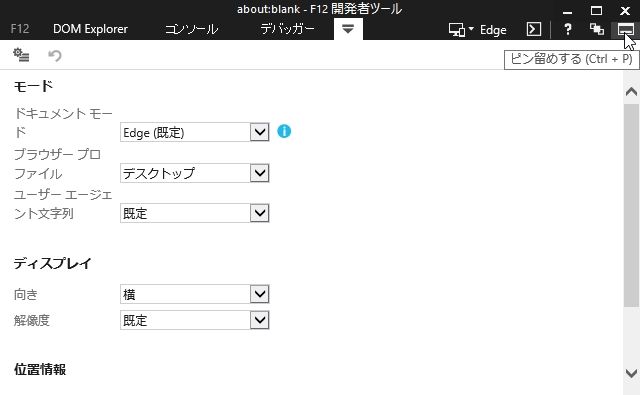This screenshot has height=395, width=640.
Task: Click the scrollbar down arrow
Action: coord(631,373)
